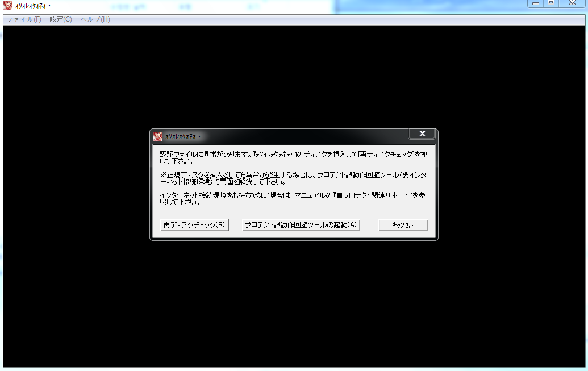Open the ヘルプ(H) menu
The image size is (588, 371).
coord(95,19)
